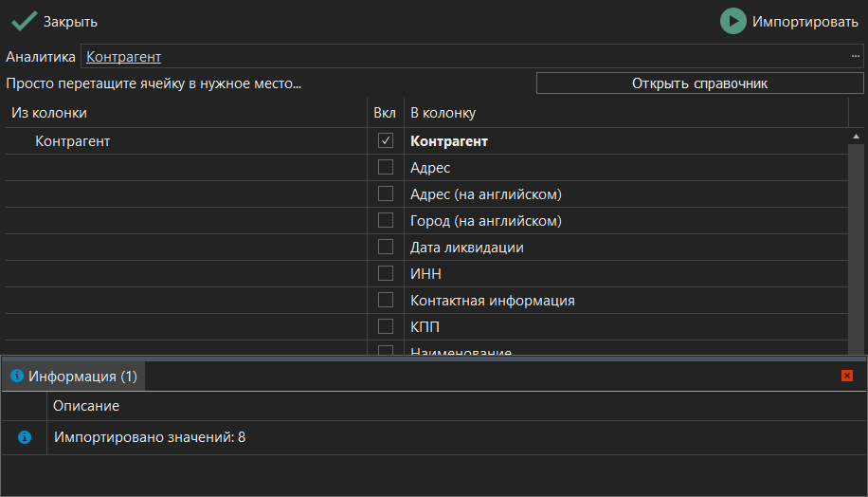Open the ellipsis picker in Аналитика field
Screen dimensions: 868x497
856,56
